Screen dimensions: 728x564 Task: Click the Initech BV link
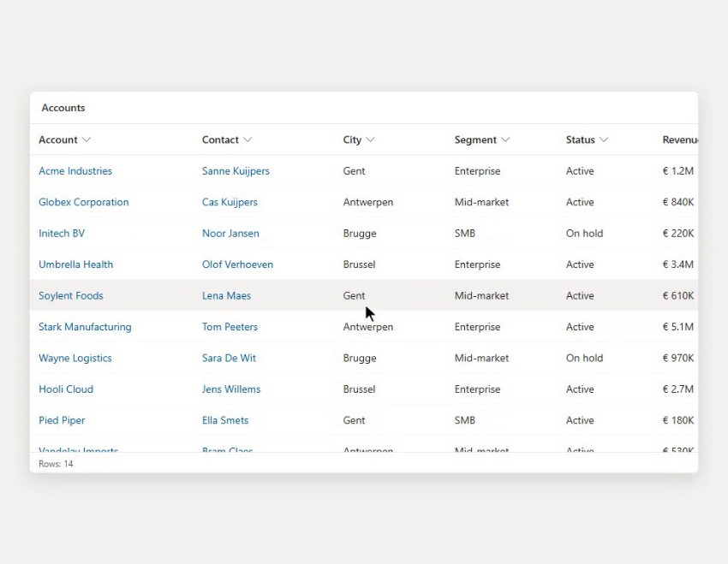(62, 234)
